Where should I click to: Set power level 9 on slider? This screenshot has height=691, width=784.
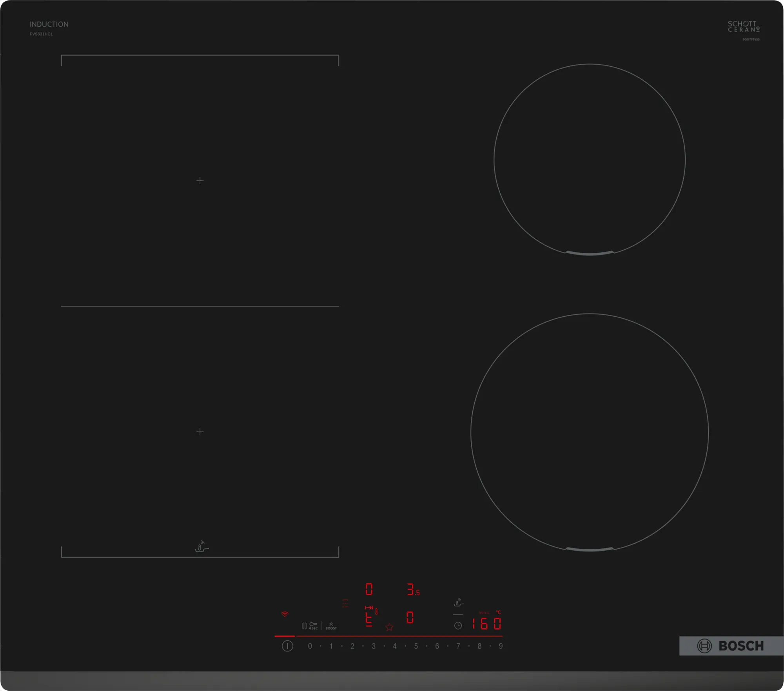501,646
